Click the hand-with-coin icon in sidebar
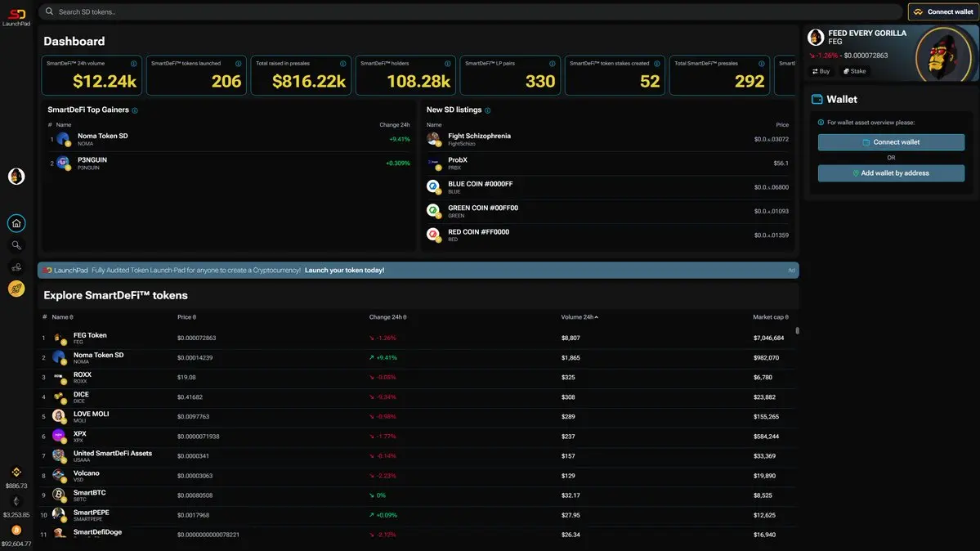 click(x=16, y=267)
